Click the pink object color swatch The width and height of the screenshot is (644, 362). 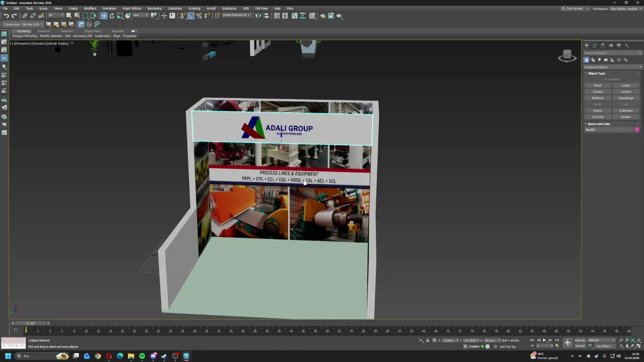point(637,130)
